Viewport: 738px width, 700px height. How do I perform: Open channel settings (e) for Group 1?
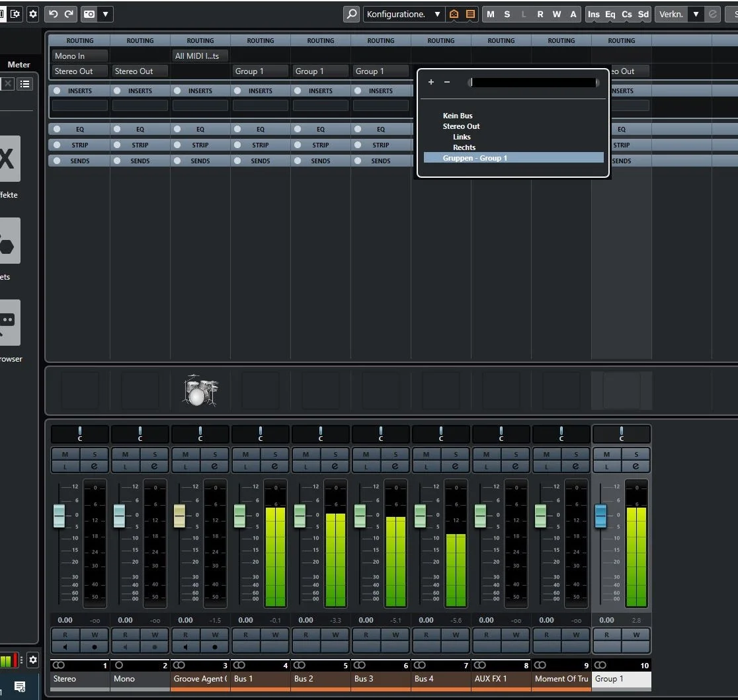(x=636, y=467)
